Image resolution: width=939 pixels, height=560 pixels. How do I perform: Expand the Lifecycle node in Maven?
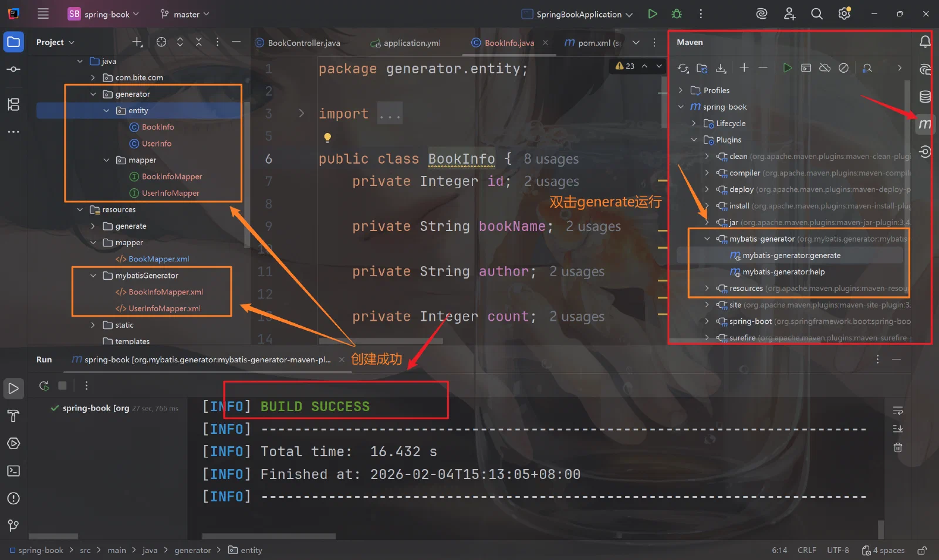694,123
